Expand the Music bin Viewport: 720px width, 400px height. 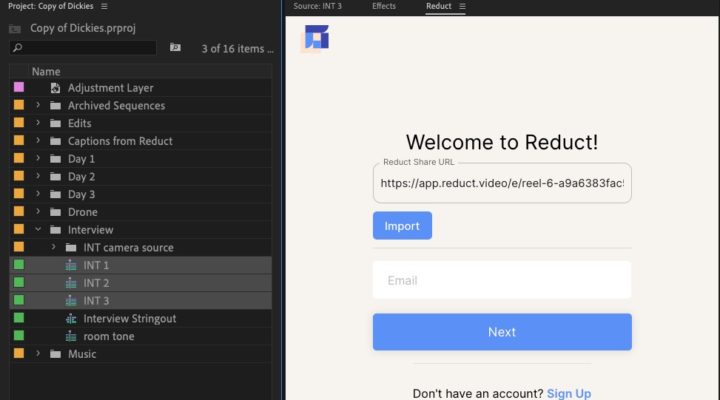pyautogui.click(x=38, y=354)
